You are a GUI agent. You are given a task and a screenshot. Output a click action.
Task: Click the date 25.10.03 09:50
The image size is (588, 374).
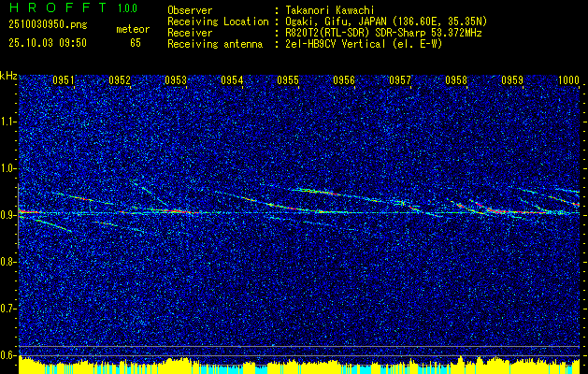48,42
